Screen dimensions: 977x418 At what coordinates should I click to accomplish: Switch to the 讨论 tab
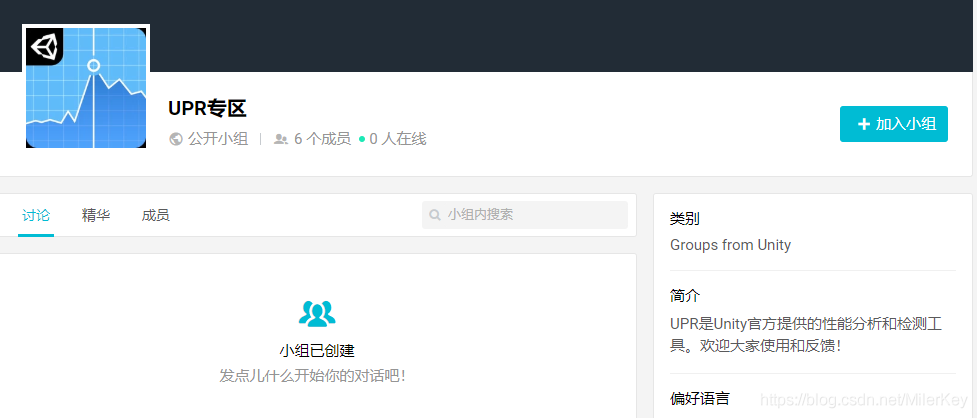coord(36,216)
